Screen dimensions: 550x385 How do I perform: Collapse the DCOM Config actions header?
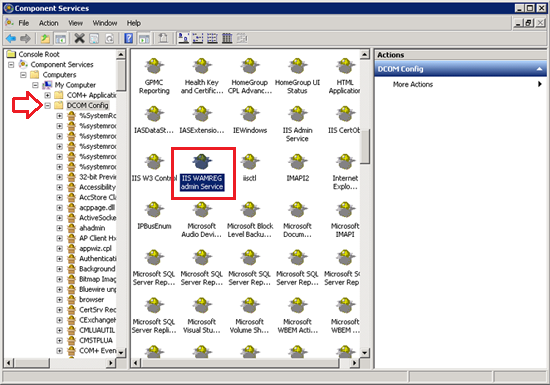539,69
